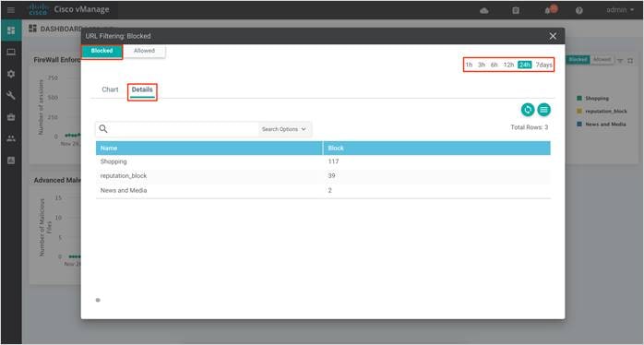Click the News and Media count 2
Screen dimensions: 644x345
pos(329,191)
